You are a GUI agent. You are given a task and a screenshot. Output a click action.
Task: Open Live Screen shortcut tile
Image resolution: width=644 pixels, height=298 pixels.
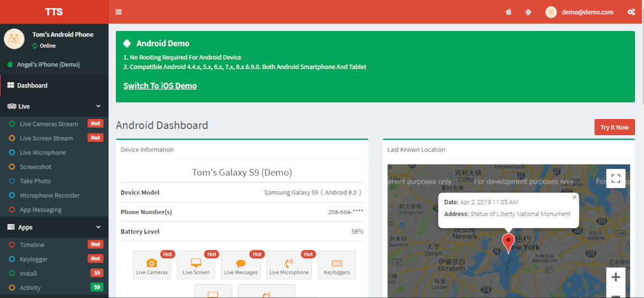tap(196, 265)
